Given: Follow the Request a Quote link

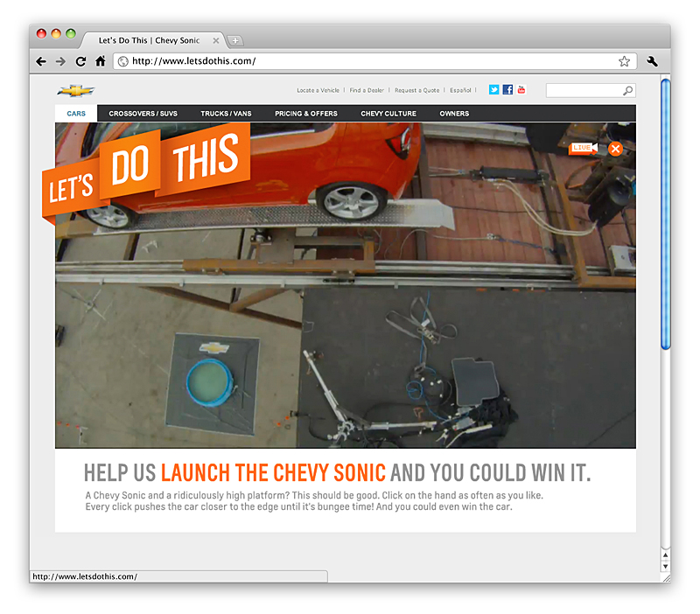Looking at the screenshot, I should (x=417, y=90).
